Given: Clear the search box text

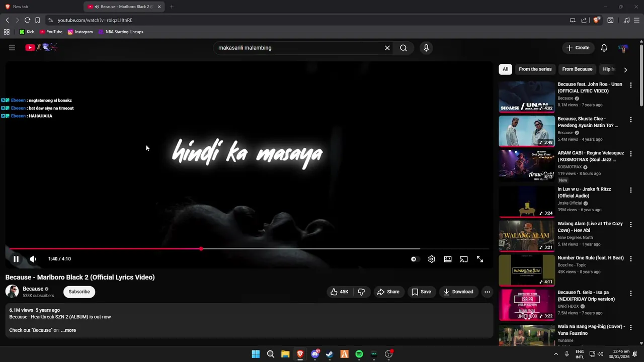Looking at the screenshot, I should click(x=387, y=48).
